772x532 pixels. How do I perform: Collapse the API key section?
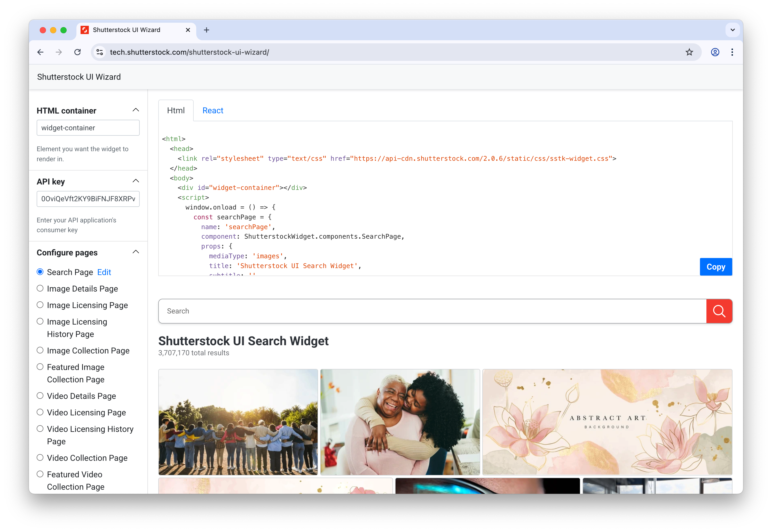click(x=136, y=180)
